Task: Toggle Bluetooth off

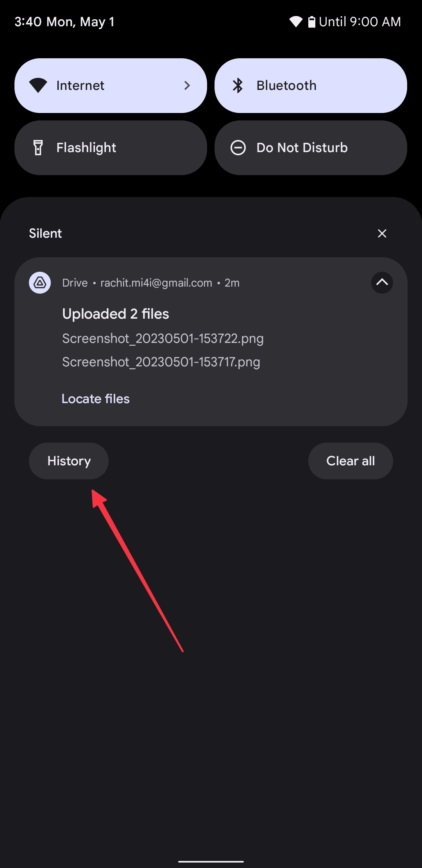Action: pos(310,85)
